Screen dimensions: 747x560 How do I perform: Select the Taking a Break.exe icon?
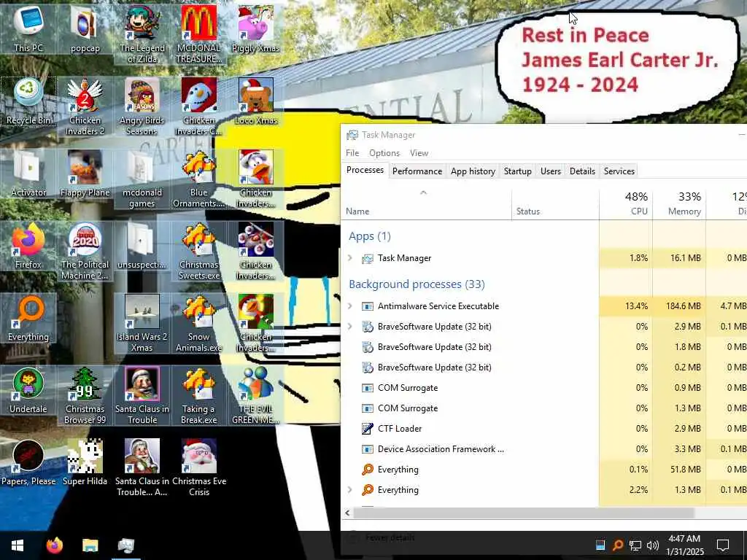pyautogui.click(x=198, y=396)
